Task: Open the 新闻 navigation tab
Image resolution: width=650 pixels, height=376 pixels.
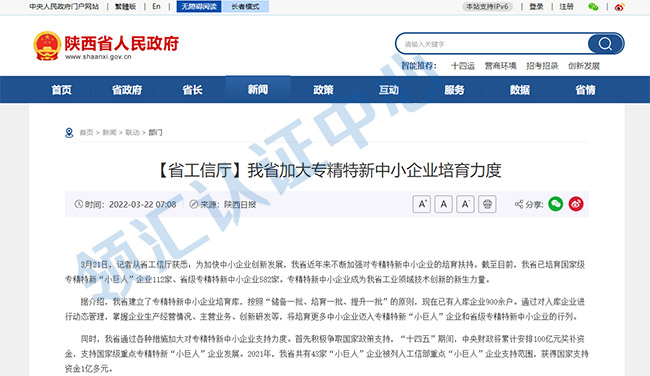Action: pos(258,89)
